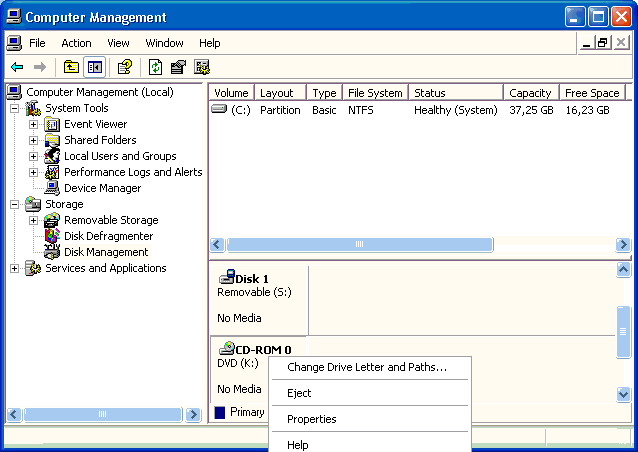Click disk view scroll down arrow
638x452 pixels.
point(623,394)
